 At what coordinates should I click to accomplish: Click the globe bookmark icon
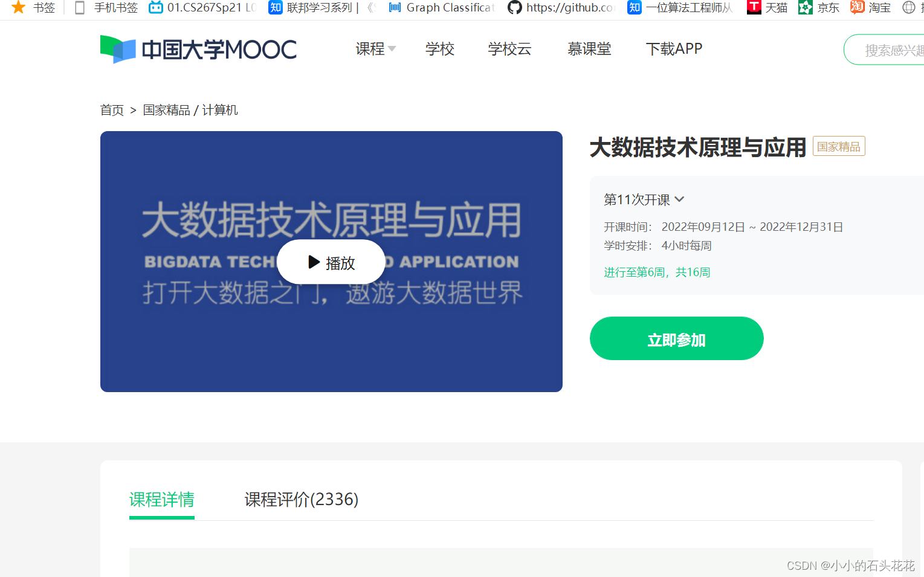[x=908, y=7]
